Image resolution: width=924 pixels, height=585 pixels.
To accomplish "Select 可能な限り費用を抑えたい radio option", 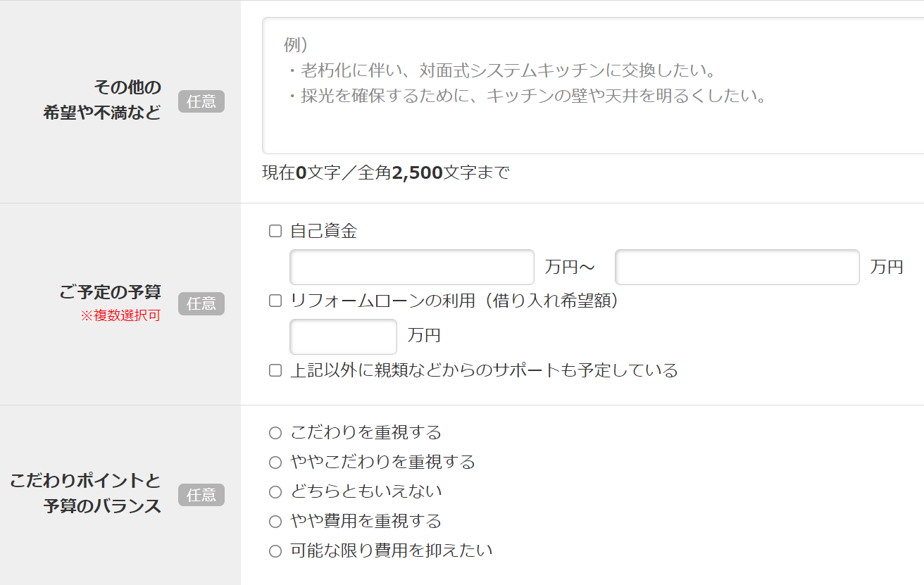I will point(275,551).
